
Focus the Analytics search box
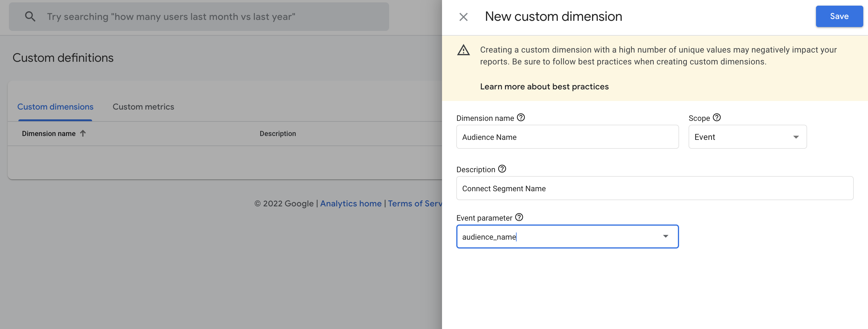pos(202,17)
